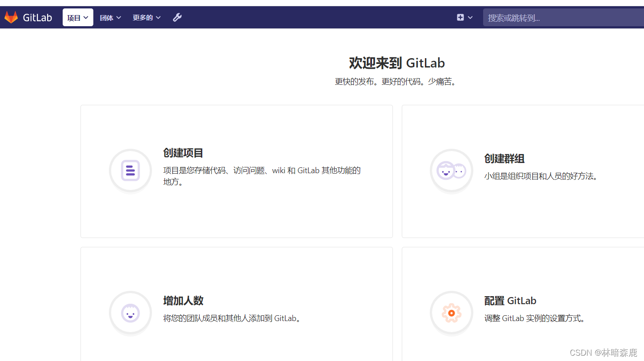Click the 欢迎来到 GitLab heading

coord(397,63)
